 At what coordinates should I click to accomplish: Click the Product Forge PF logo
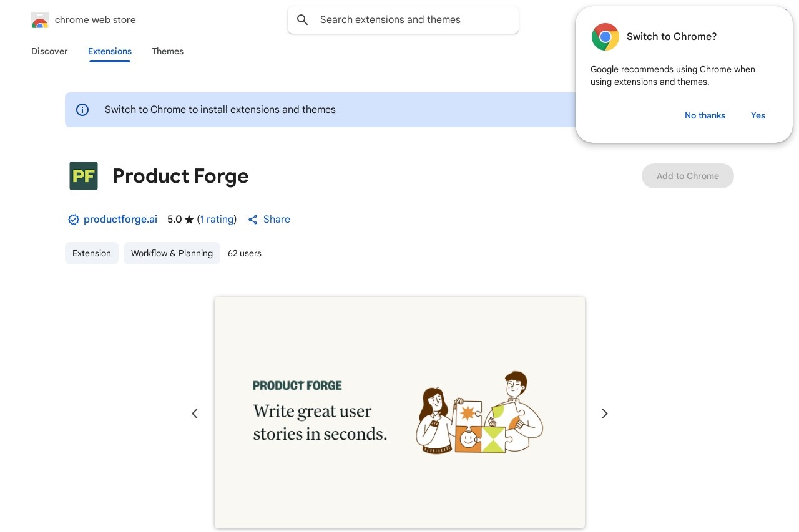coord(84,176)
